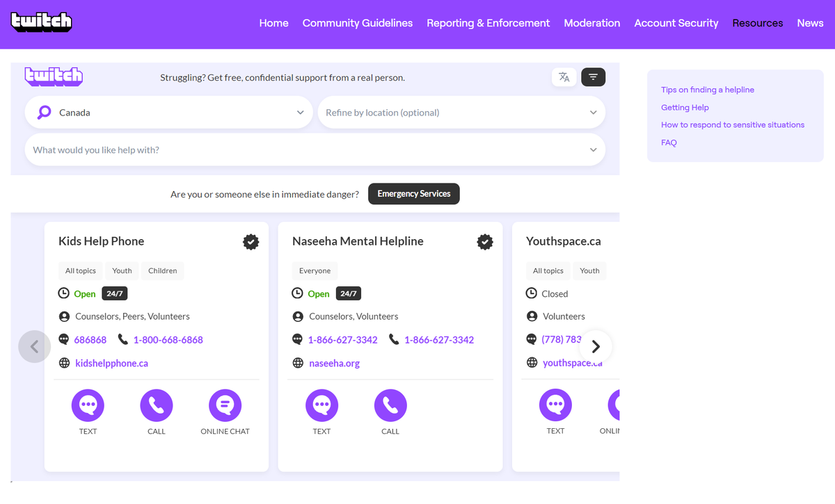The height and width of the screenshot is (504, 835).
Task: Select the TEXT icon on Kids Help Phone
Action: [x=88, y=405]
